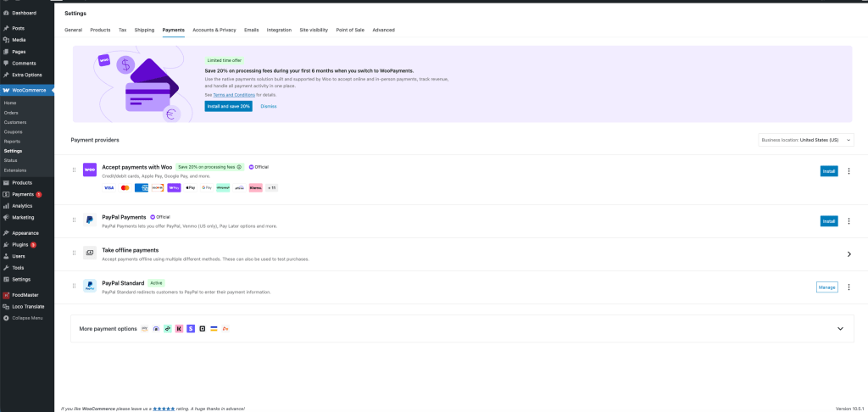
Task: Expand Take offline payments with the chevron
Action: pos(849,254)
